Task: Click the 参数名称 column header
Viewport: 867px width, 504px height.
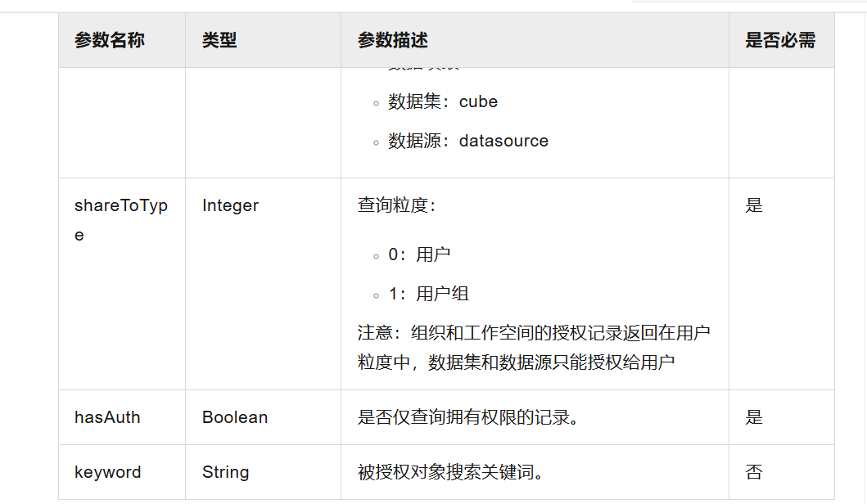Action: pos(110,40)
